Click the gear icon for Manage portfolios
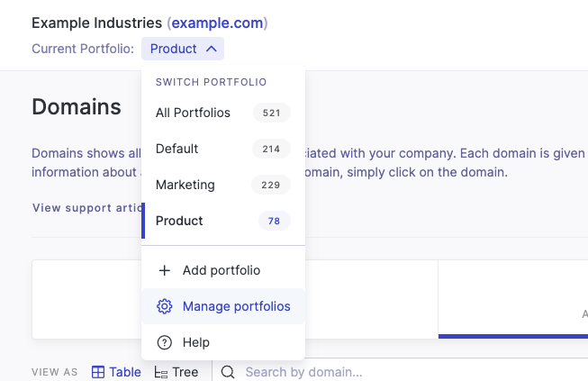Screen dimensions: 588x381 tap(164, 306)
